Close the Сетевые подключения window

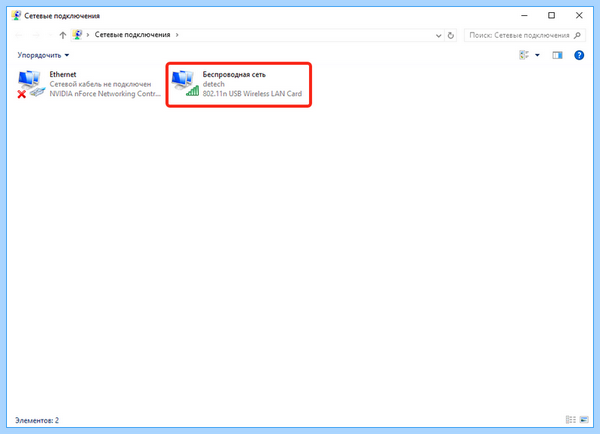point(579,16)
